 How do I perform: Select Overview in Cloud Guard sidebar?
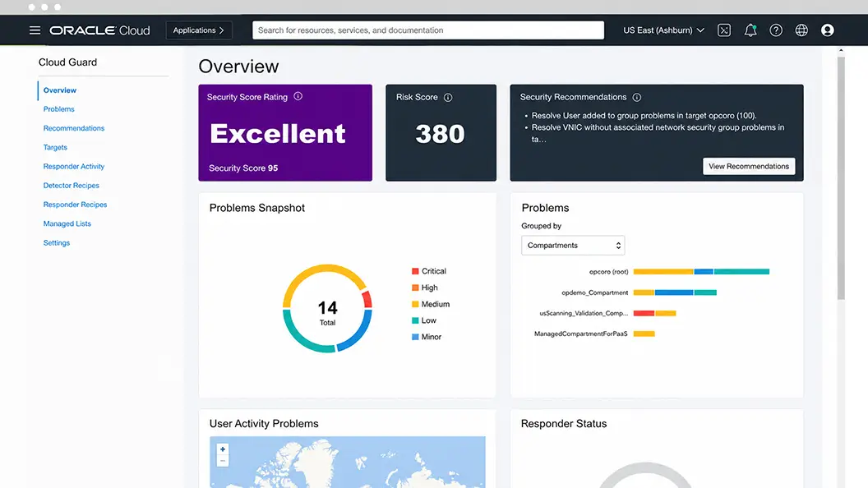pyautogui.click(x=60, y=90)
